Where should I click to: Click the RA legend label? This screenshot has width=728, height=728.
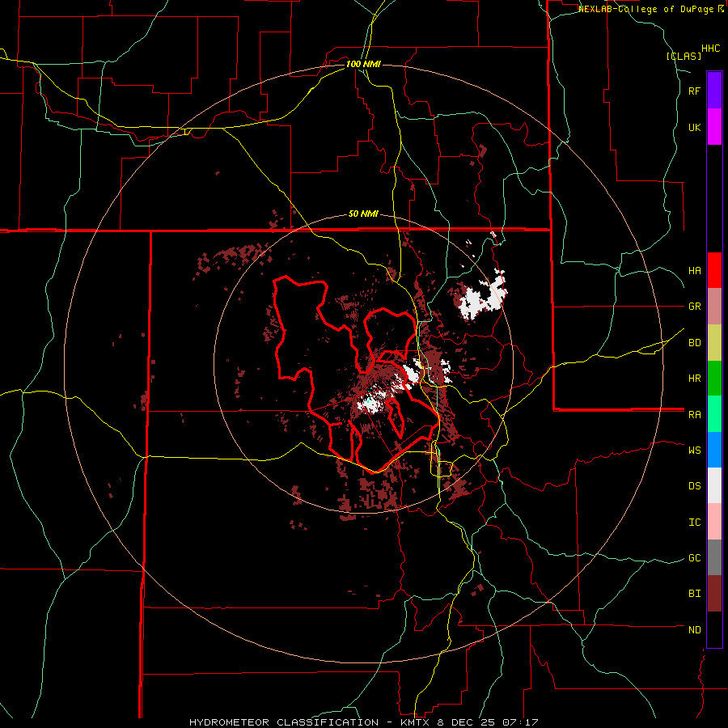point(694,415)
